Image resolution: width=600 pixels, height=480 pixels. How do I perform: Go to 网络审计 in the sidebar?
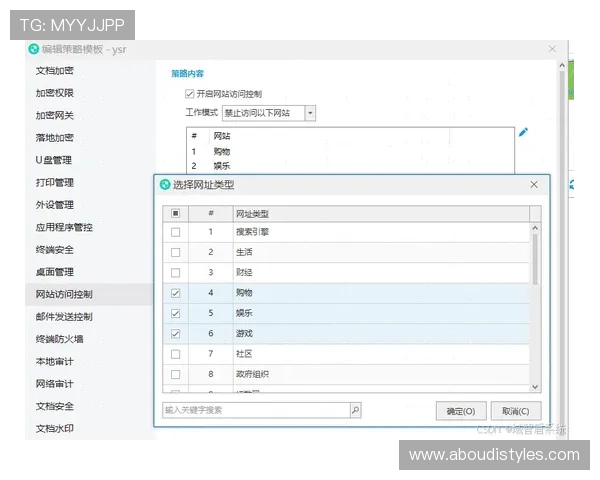(55, 384)
